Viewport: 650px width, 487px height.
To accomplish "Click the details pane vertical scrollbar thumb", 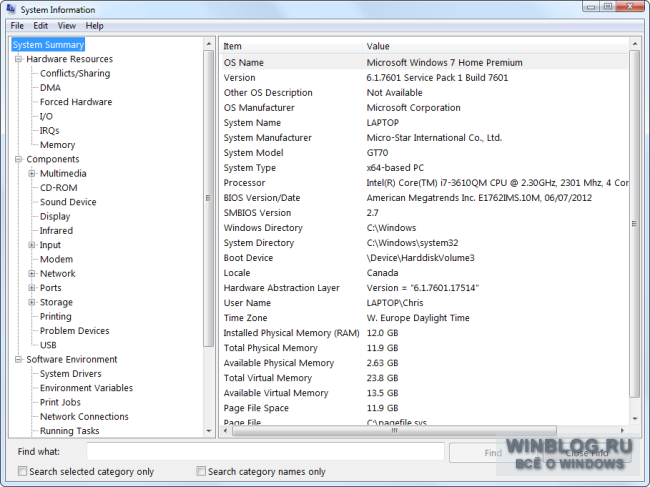I will pyautogui.click(x=634, y=224).
